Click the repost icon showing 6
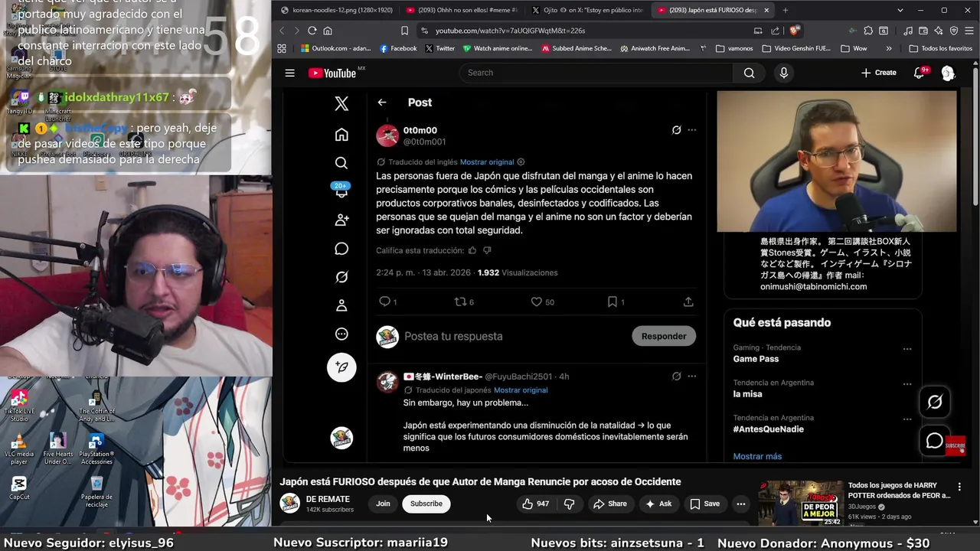The width and height of the screenshot is (980, 551). pos(460,302)
